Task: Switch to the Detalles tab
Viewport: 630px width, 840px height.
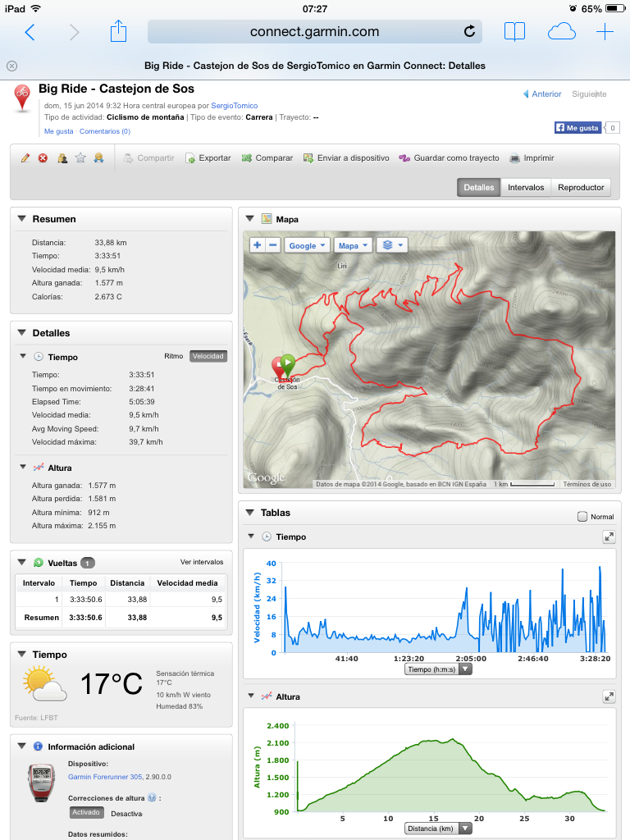Action: (x=479, y=188)
